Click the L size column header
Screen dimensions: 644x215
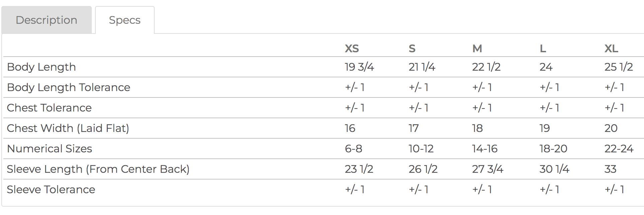543,49
